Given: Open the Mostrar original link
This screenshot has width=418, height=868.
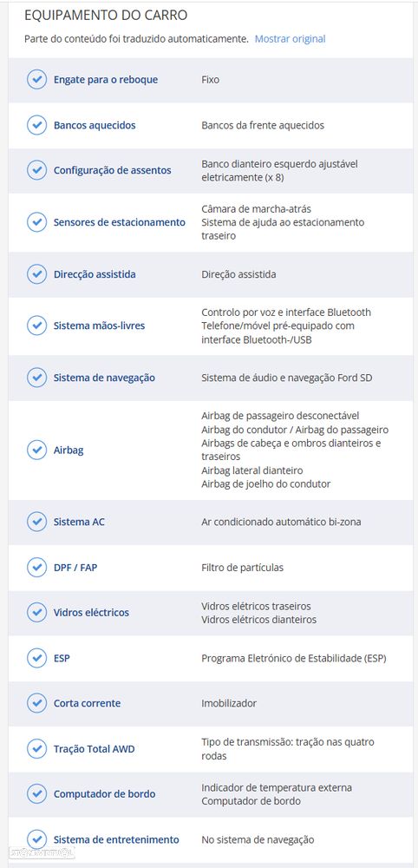Looking at the screenshot, I should point(290,39).
